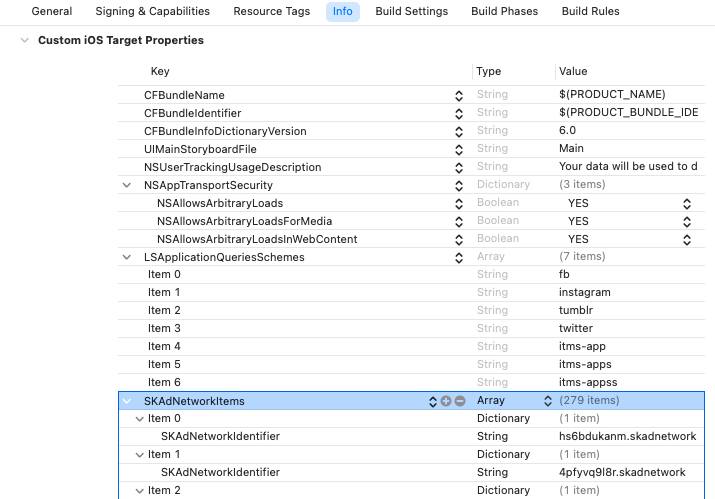
Task: Open key stepper for LSApplicationQueriesSchemes
Action: point(459,258)
